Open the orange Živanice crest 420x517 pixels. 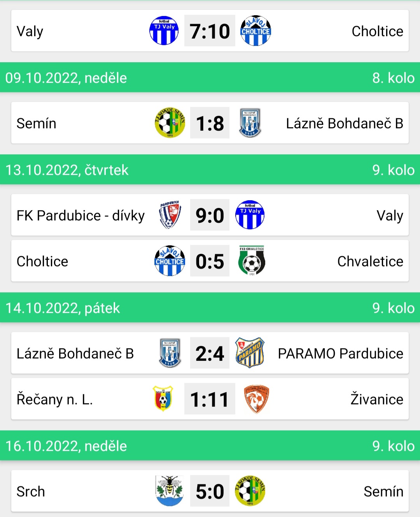point(256,399)
